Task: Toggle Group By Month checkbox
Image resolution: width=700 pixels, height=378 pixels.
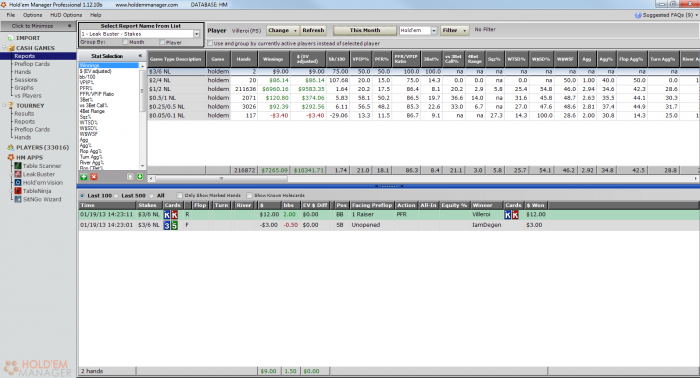Action: tap(125, 42)
